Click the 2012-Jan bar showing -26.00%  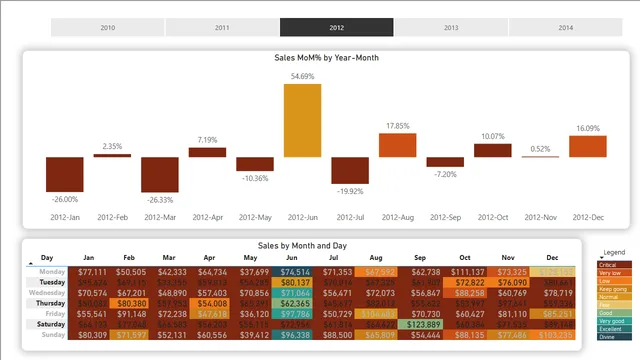tap(64, 174)
